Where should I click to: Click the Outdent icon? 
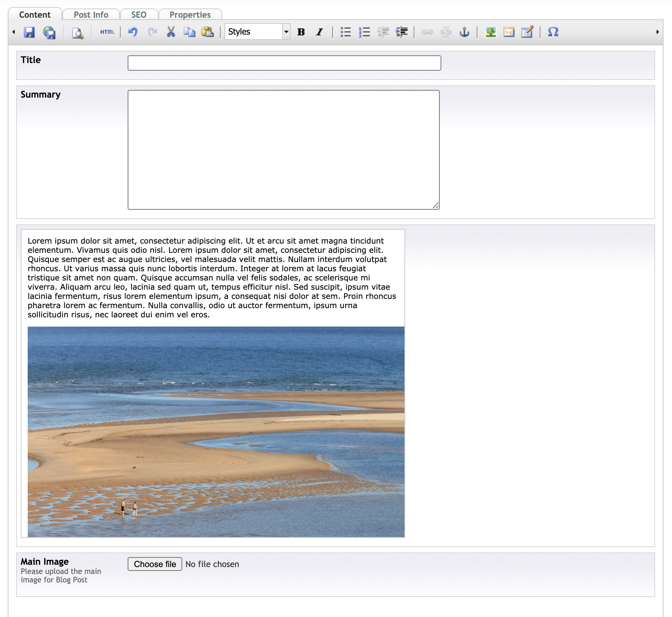click(383, 32)
